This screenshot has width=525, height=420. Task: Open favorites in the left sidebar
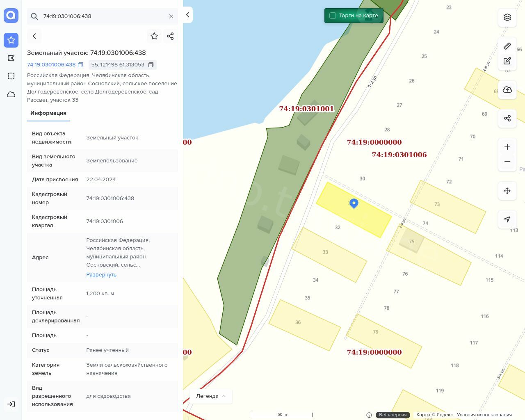point(11,40)
